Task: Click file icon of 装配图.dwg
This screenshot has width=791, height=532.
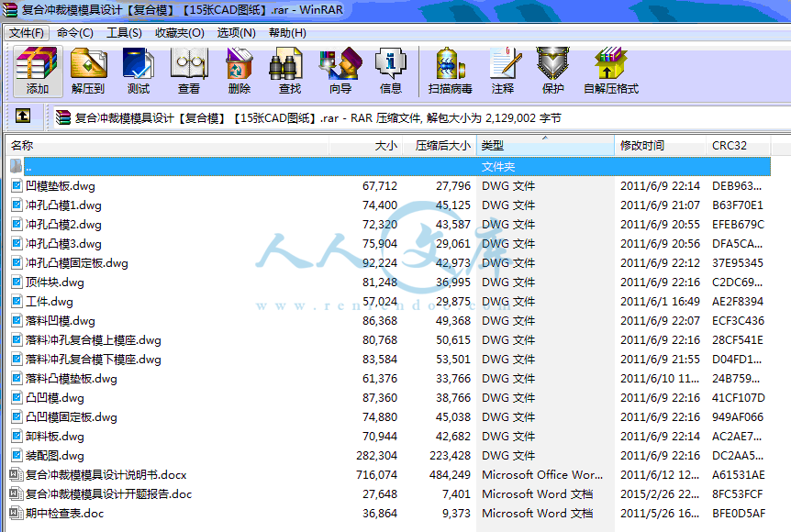Action: tap(17, 455)
